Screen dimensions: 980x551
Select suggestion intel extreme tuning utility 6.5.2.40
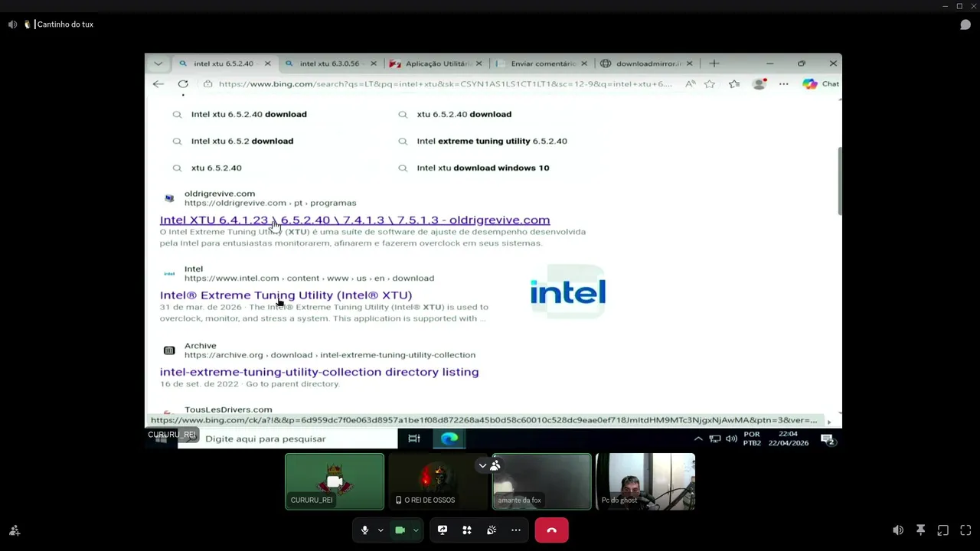tap(492, 141)
